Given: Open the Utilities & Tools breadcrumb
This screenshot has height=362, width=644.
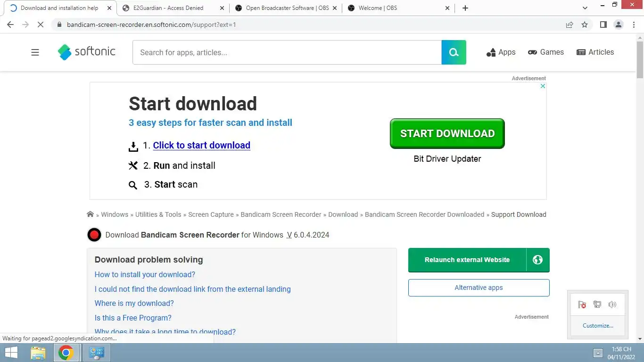Looking at the screenshot, I should tap(158, 214).
